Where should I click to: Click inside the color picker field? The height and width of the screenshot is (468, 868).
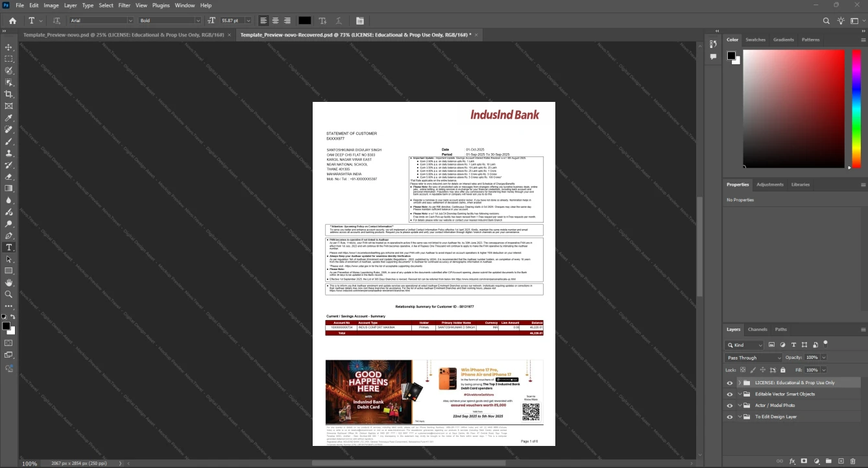pyautogui.click(x=793, y=109)
